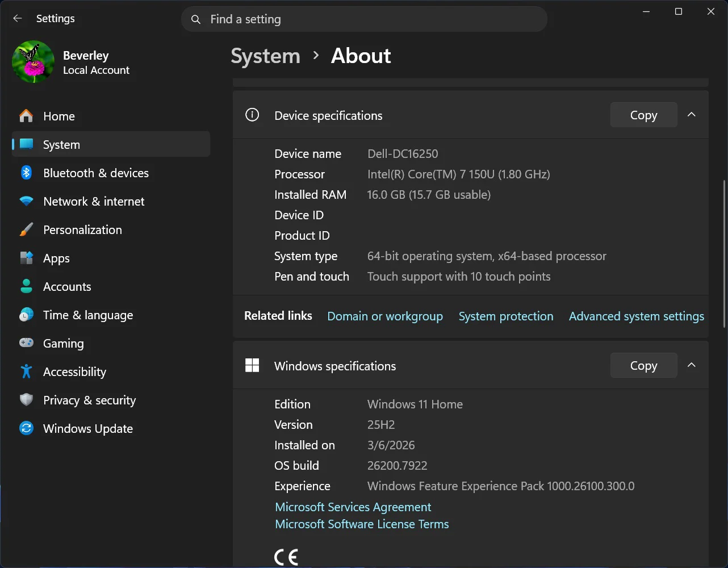Click the search magnifier icon

(x=196, y=19)
